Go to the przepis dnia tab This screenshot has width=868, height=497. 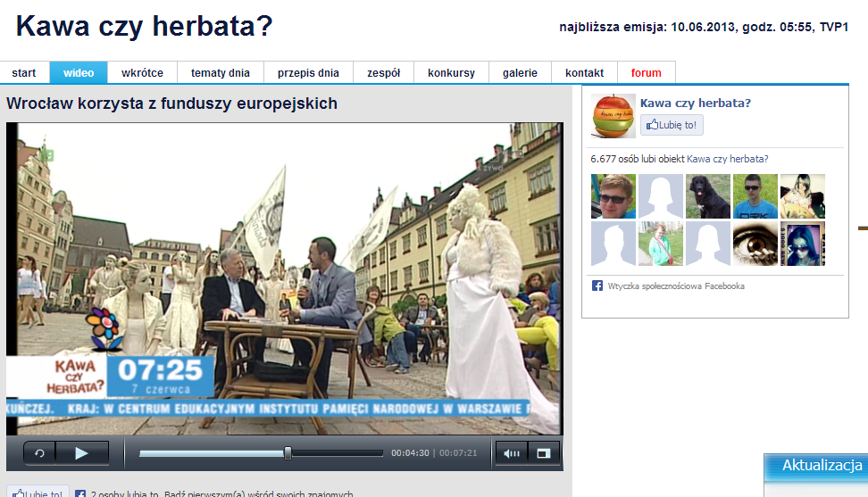click(x=308, y=73)
